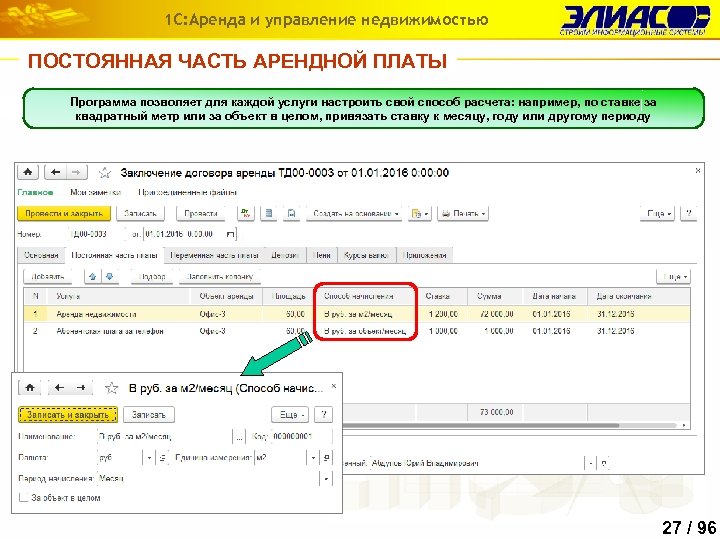Click the Подбор button
720x540 pixels.
[152, 276]
